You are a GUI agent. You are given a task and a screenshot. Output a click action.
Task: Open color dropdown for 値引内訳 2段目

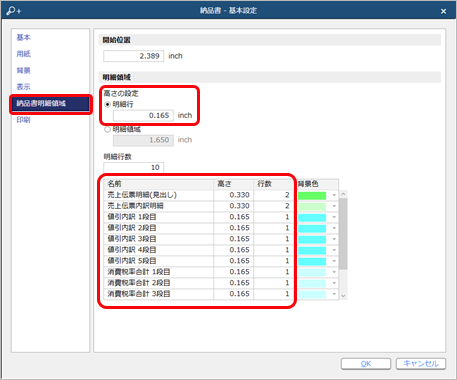(334, 228)
